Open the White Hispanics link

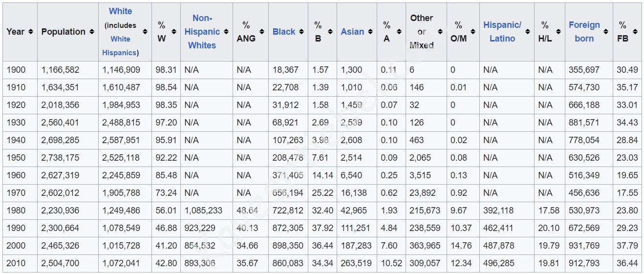120,46
